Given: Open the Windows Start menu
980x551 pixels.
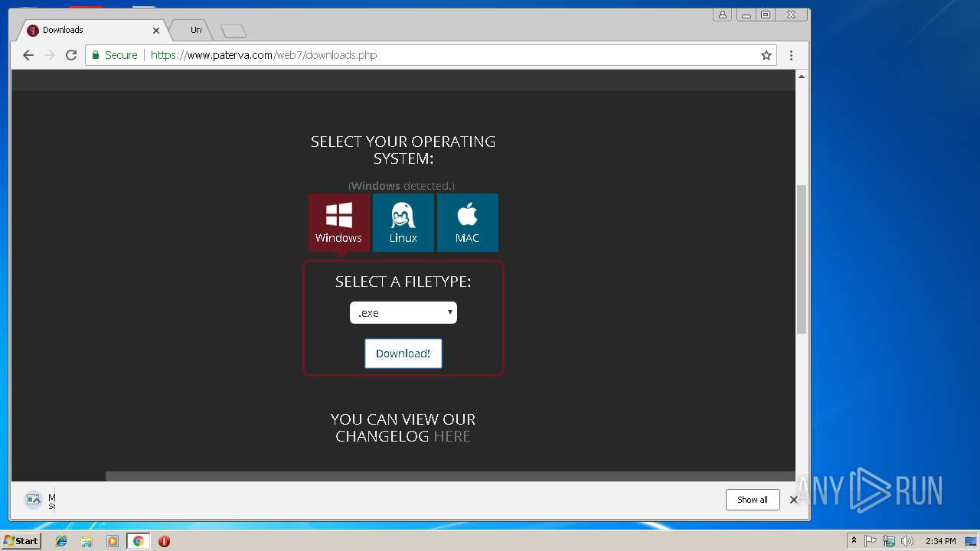Looking at the screenshot, I should coord(21,540).
